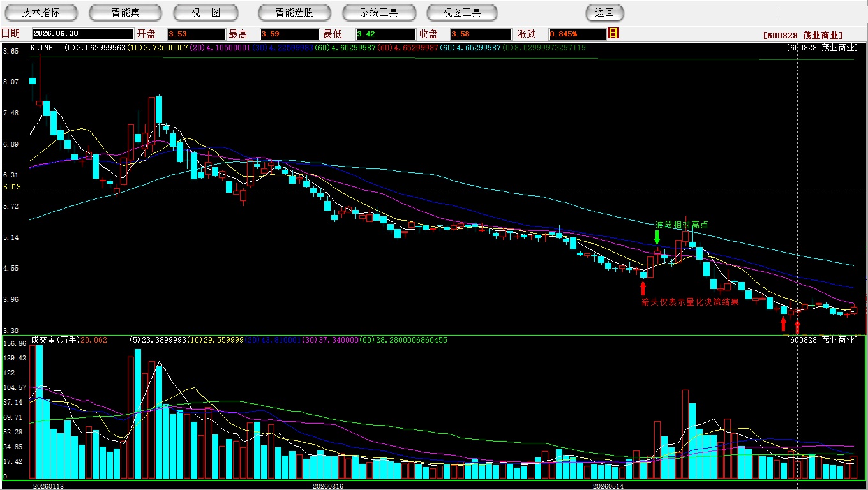Click the 8.65 price axis label

[x=11, y=50]
